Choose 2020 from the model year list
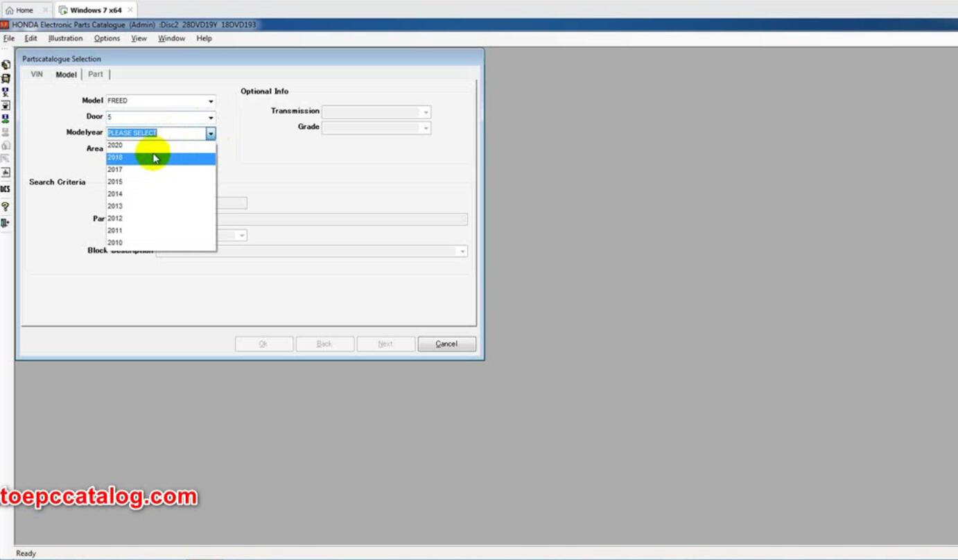Screen dimensions: 958x560 tap(161, 146)
